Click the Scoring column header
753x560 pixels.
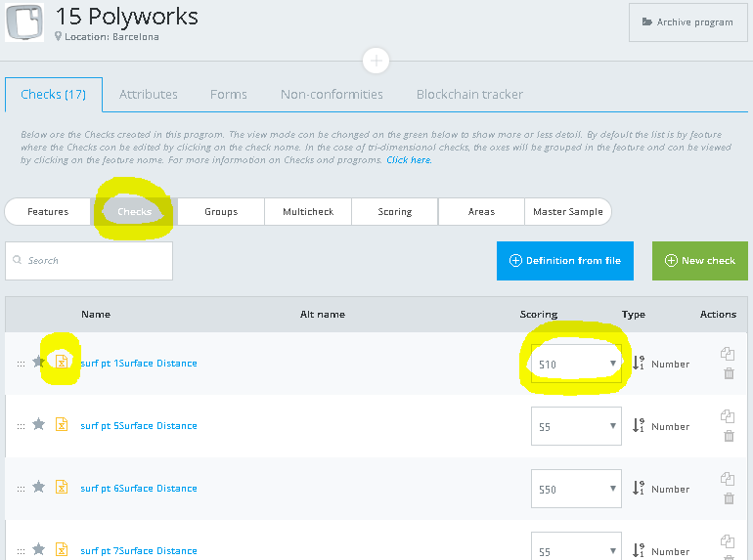(x=538, y=315)
